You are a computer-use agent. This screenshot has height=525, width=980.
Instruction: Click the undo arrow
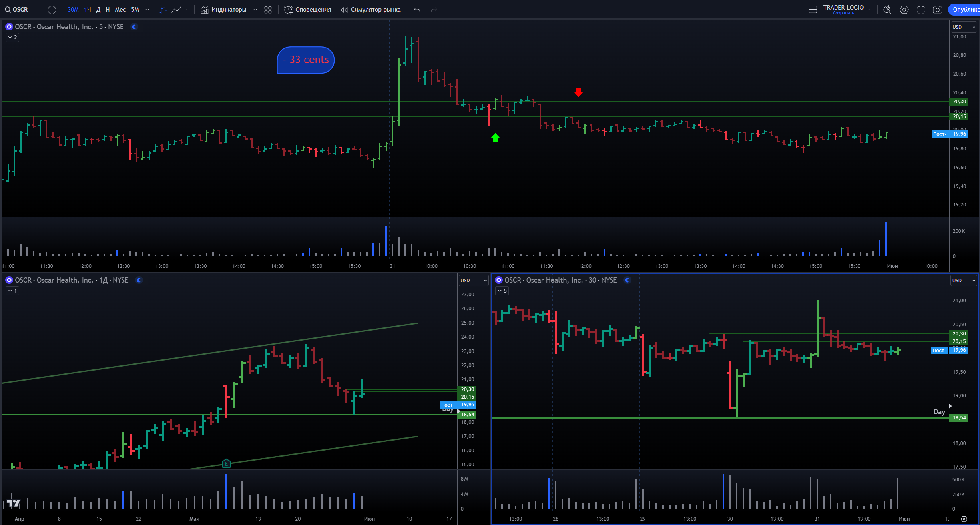tap(417, 10)
